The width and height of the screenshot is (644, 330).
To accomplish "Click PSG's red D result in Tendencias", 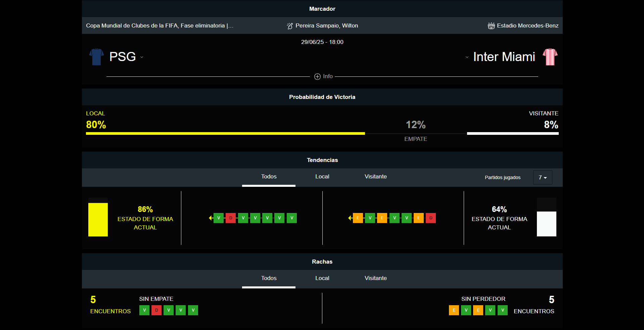I will pos(231,218).
